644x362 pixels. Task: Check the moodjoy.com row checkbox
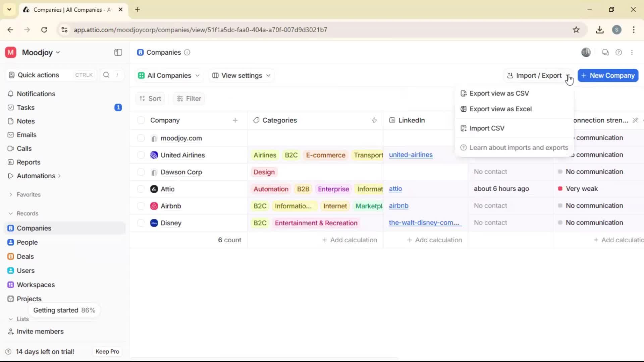[x=141, y=138]
